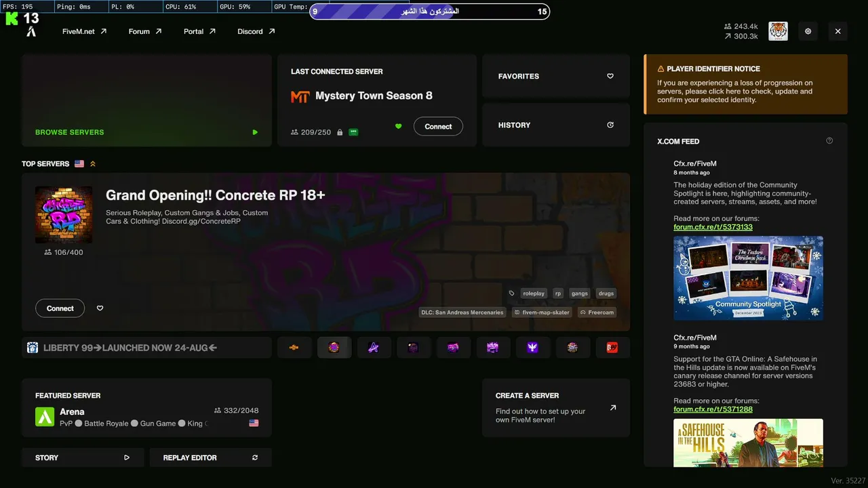Click the 300.3k stat text

pyautogui.click(x=746, y=37)
